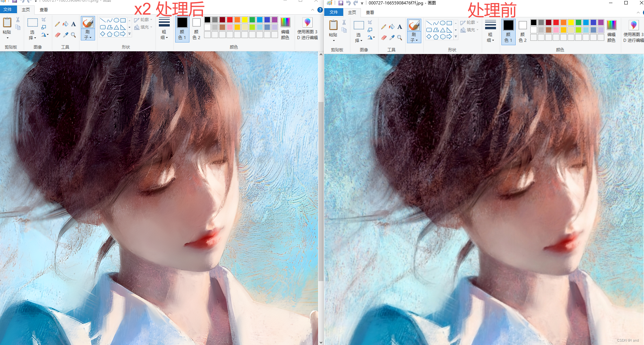Select Fill with color bucket in right window
Screen dimensions: 644x345
point(392,27)
